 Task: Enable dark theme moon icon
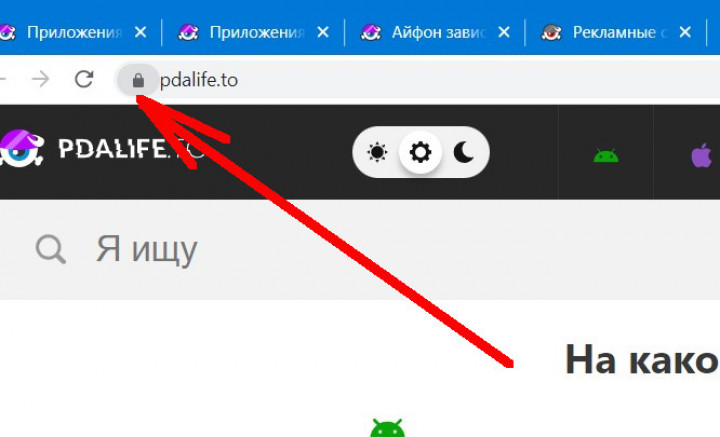463,152
